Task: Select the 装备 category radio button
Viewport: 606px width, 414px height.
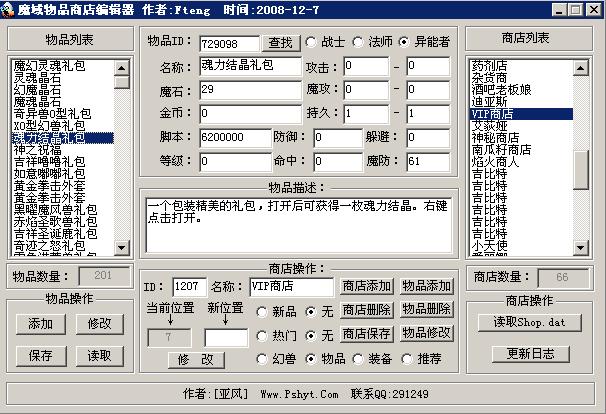Action: point(359,359)
